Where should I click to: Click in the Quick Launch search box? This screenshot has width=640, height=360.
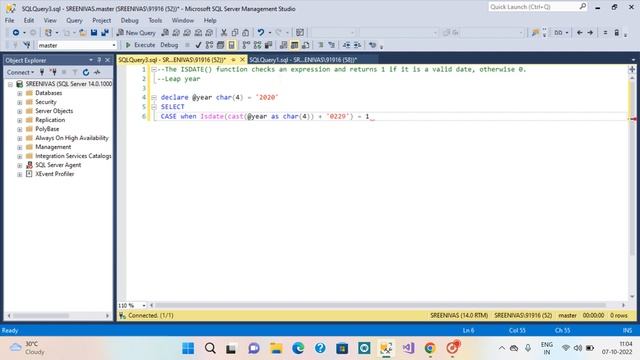(x=533, y=7)
